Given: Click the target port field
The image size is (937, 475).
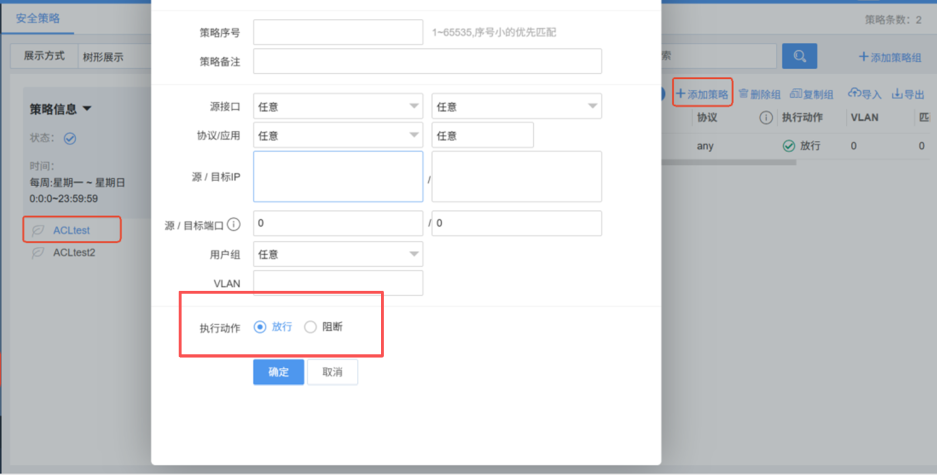Looking at the screenshot, I should point(517,223).
